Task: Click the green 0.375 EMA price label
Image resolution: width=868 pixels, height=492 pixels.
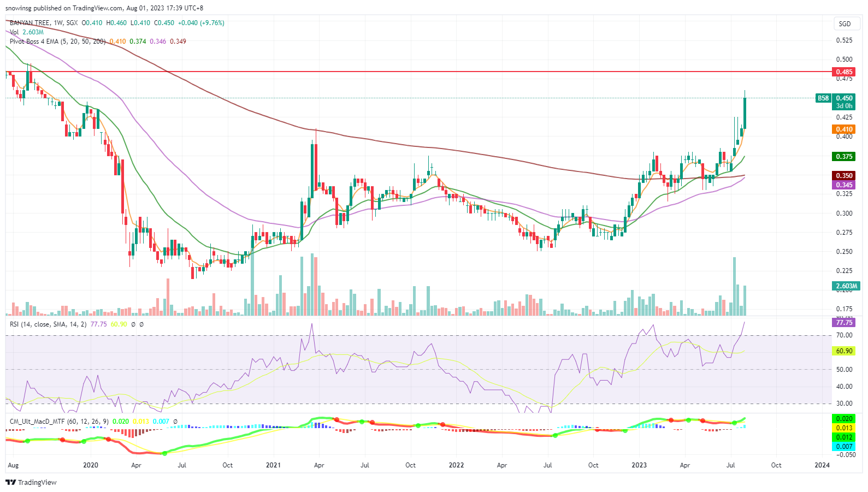Action: pyautogui.click(x=844, y=157)
